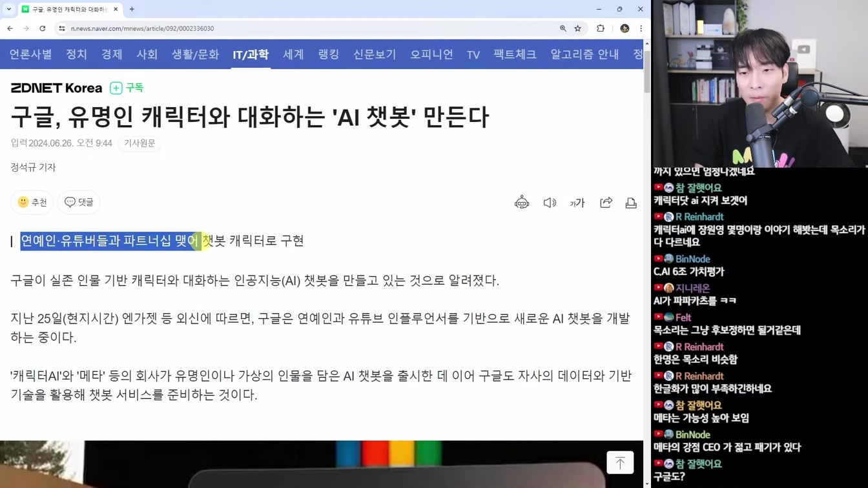The width and height of the screenshot is (868, 488).
Task: Click the page vertical scrollbar thumb
Action: (x=647, y=70)
